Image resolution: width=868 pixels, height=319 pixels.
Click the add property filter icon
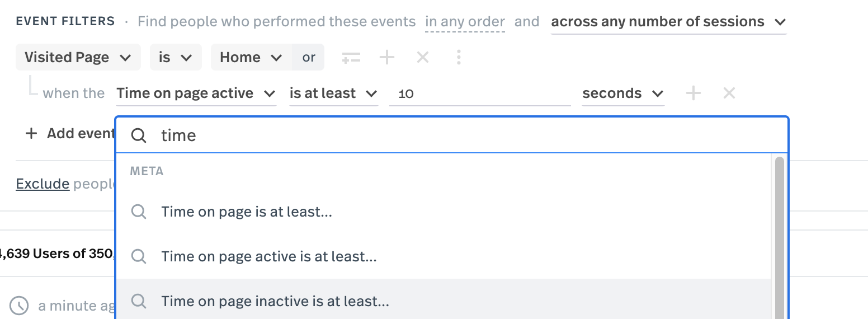(351, 57)
